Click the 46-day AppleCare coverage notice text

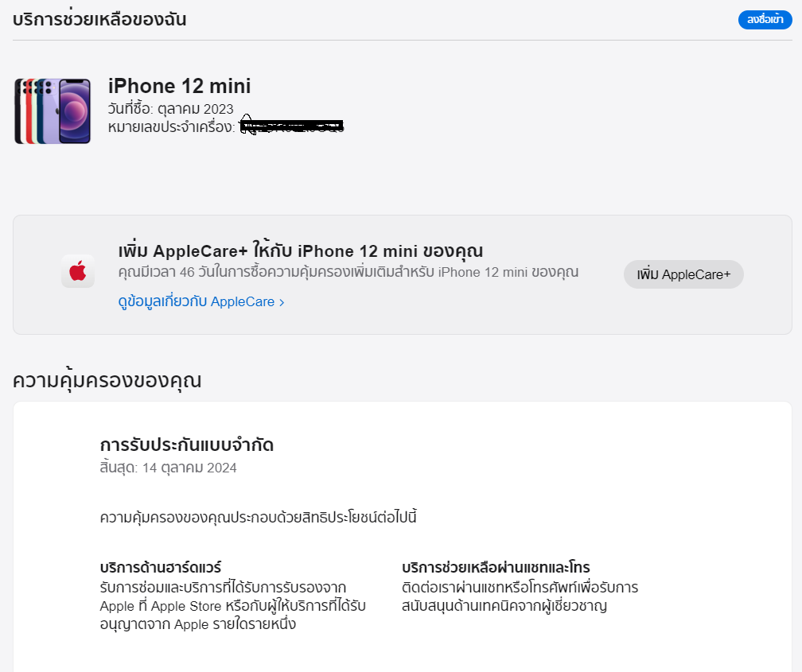tap(348, 272)
